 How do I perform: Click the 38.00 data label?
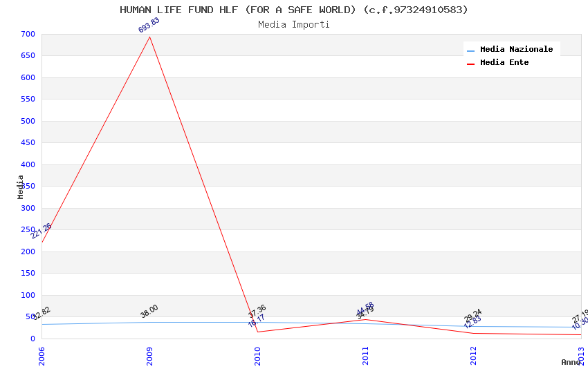(x=149, y=312)
